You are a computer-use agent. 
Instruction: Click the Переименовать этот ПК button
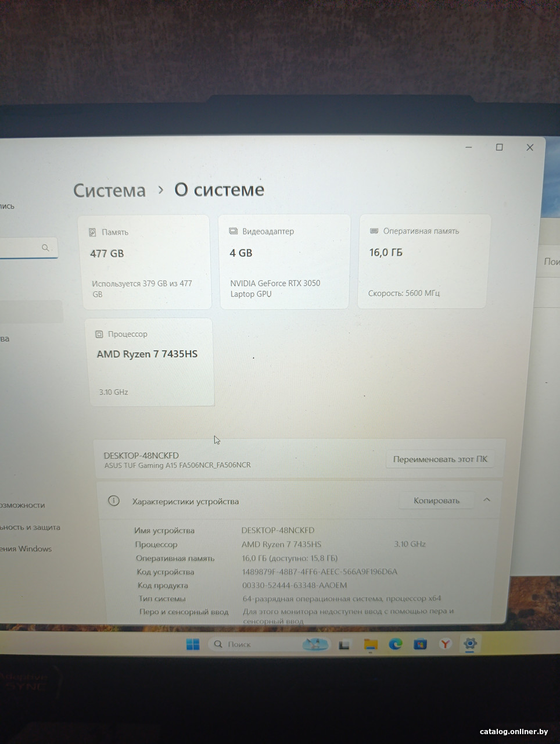coord(440,459)
